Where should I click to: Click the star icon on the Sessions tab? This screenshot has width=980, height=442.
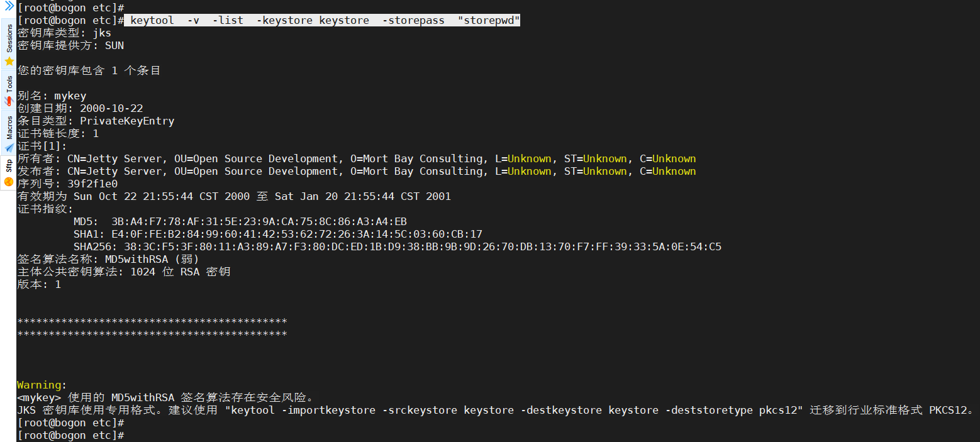(x=9, y=62)
